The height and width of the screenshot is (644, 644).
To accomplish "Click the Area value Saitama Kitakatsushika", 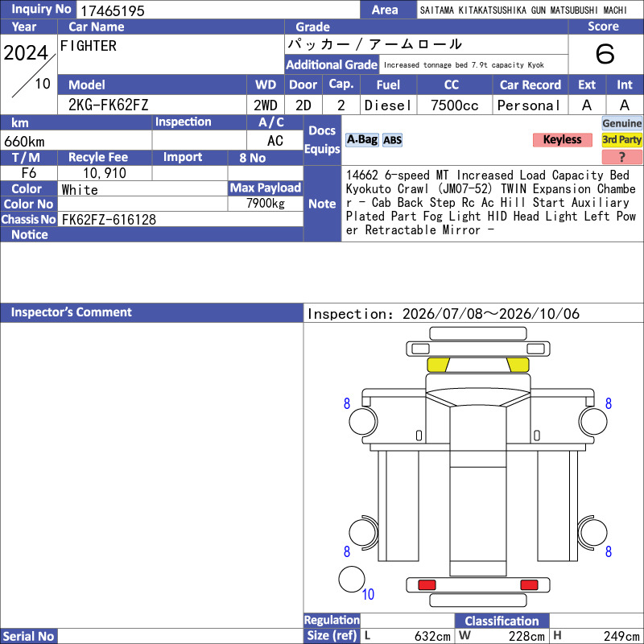I will point(523,10).
